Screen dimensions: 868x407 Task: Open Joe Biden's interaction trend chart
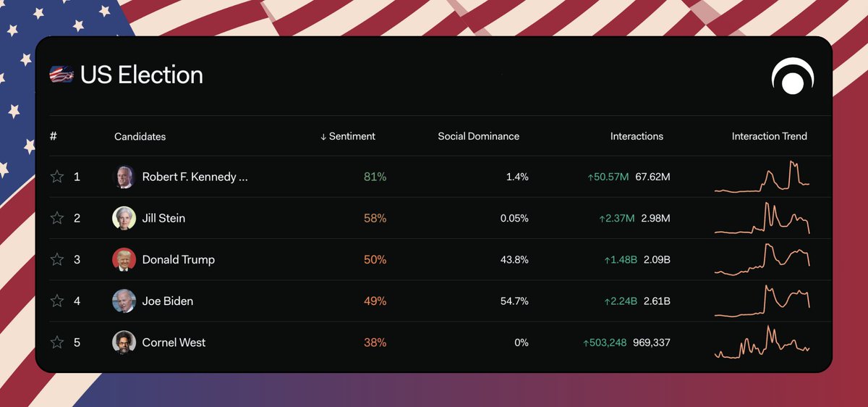pyautogui.click(x=762, y=301)
